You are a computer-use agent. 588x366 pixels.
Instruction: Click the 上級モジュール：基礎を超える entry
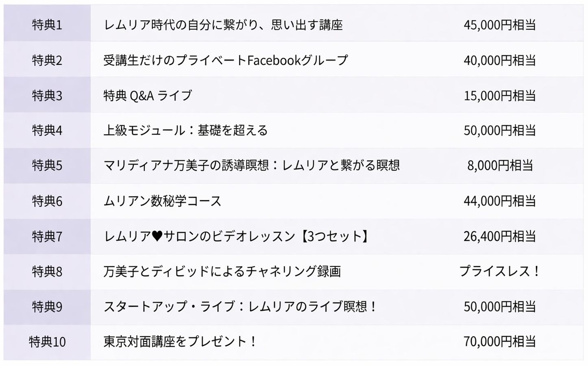(x=185, y=131)
